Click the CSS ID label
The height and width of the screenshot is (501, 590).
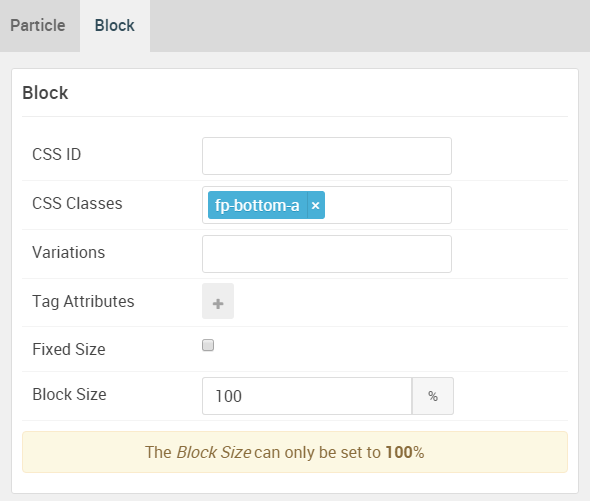click(56, 154)
